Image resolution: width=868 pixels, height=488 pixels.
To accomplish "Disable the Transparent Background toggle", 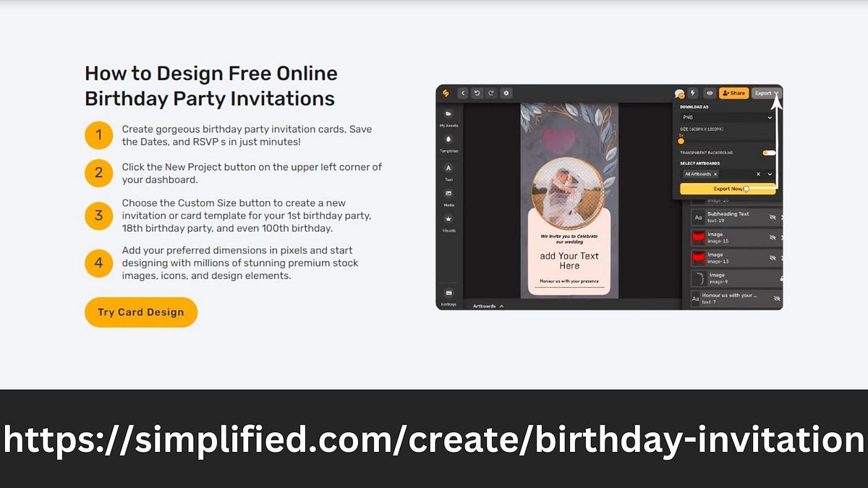I will [768, 152].
